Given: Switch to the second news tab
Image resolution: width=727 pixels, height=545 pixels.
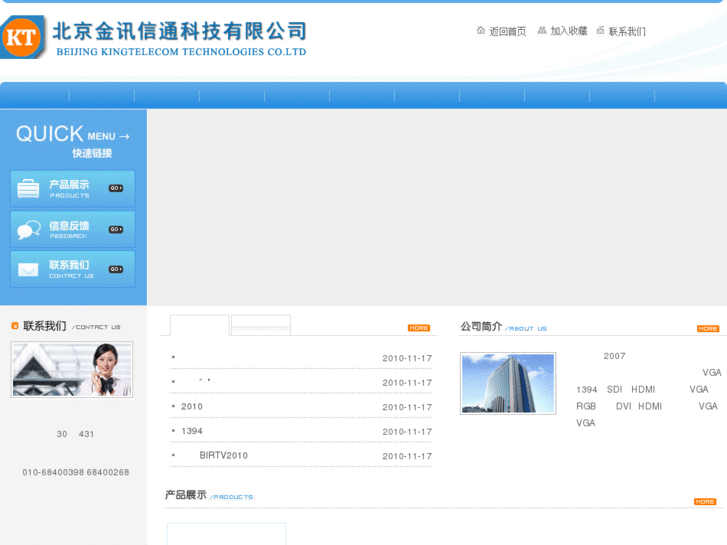Looking at the screenshot, I should pos(260,325).
